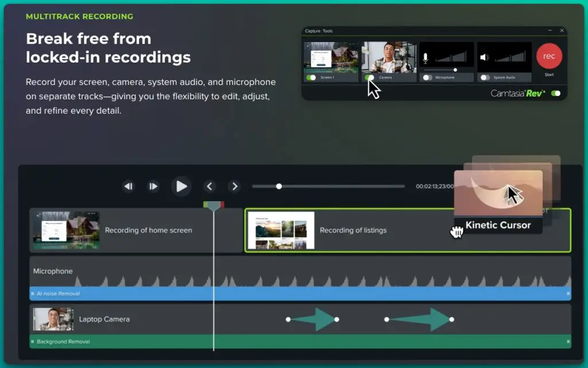588x368 pixels.
Task: Enable the System Audio toggle
Action: [485, 77]
